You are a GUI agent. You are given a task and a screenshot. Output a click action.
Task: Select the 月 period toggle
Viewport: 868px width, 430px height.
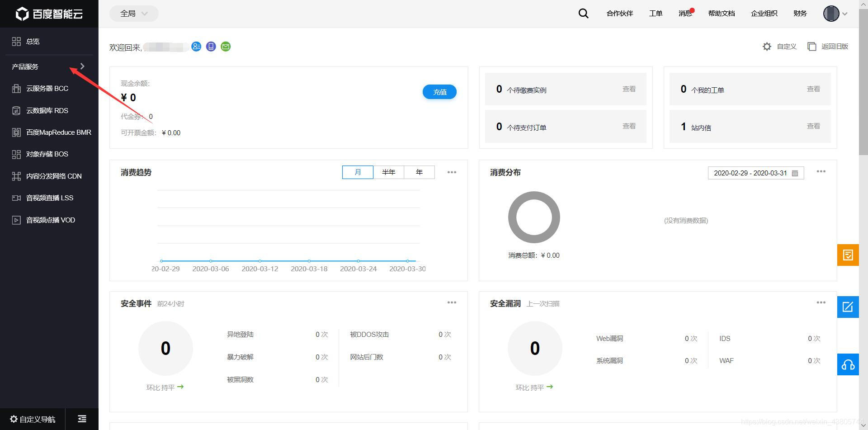358,172
